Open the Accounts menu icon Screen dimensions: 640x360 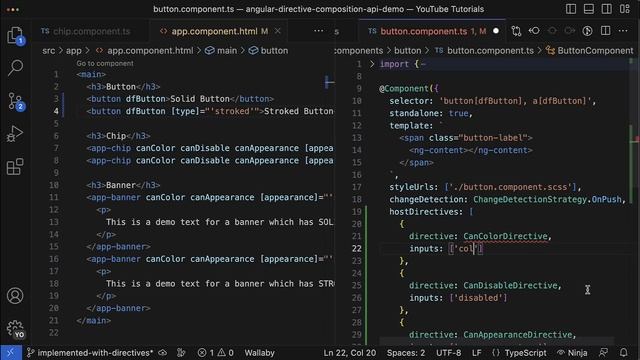(15, 296)
